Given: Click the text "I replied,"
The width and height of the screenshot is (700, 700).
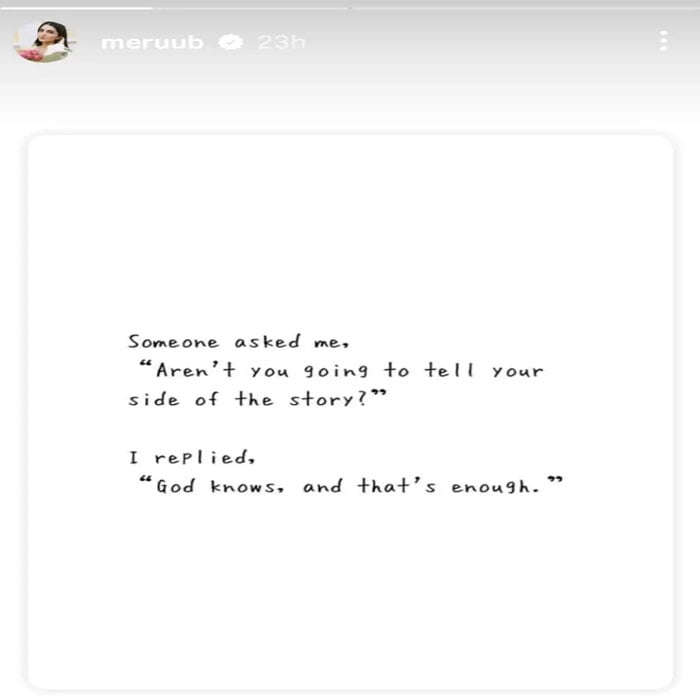Looking at the screenshot, I should point(192,457).
